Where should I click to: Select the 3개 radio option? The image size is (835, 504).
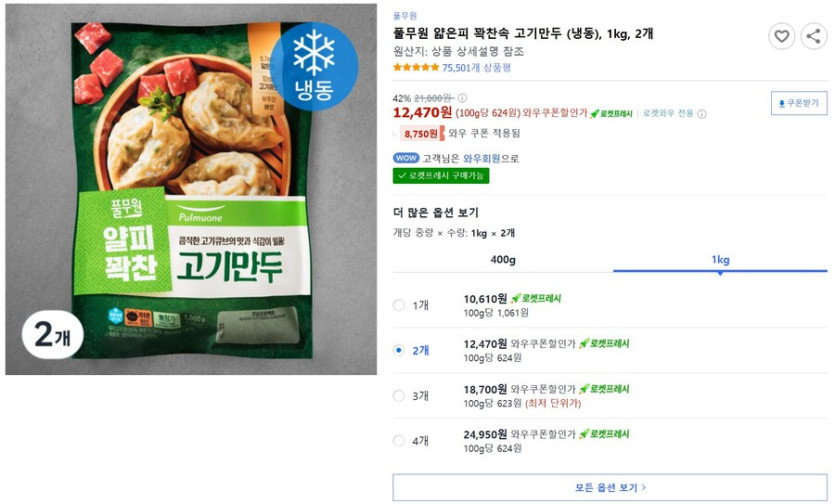coord(399,395)
